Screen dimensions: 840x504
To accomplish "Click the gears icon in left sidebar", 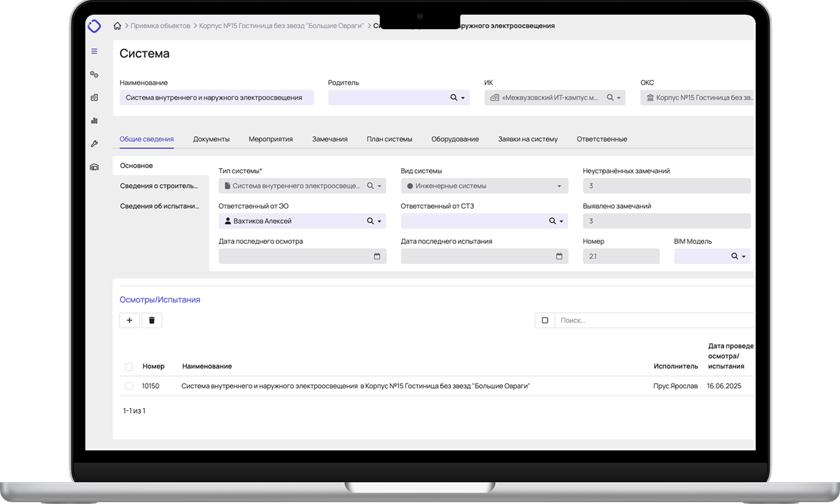I will (94, 74).
